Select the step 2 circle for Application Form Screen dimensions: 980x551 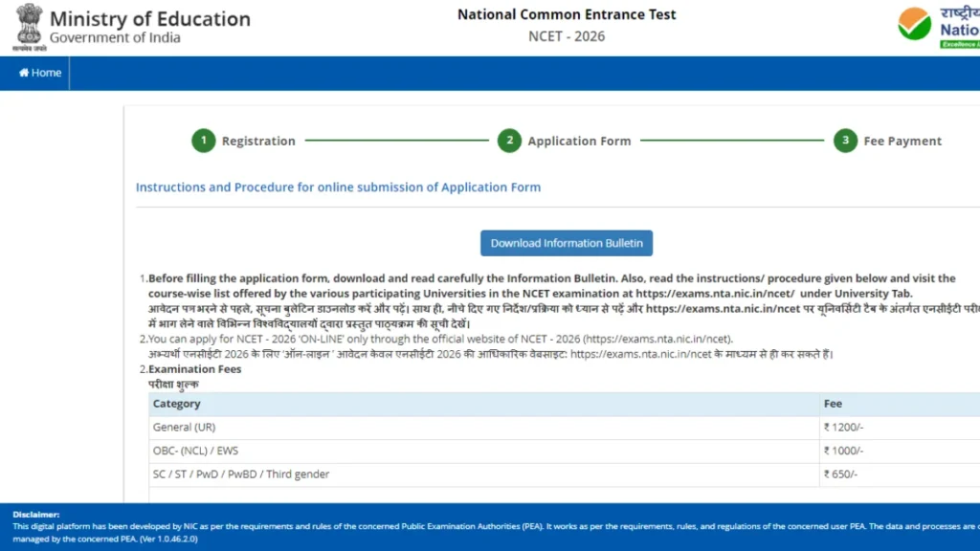point(509,141)
